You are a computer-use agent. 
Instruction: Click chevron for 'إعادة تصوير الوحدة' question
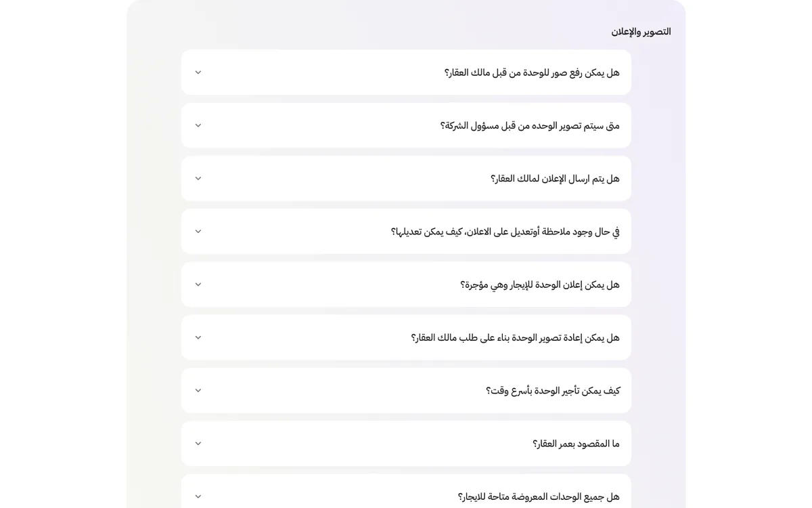point(198,337)
